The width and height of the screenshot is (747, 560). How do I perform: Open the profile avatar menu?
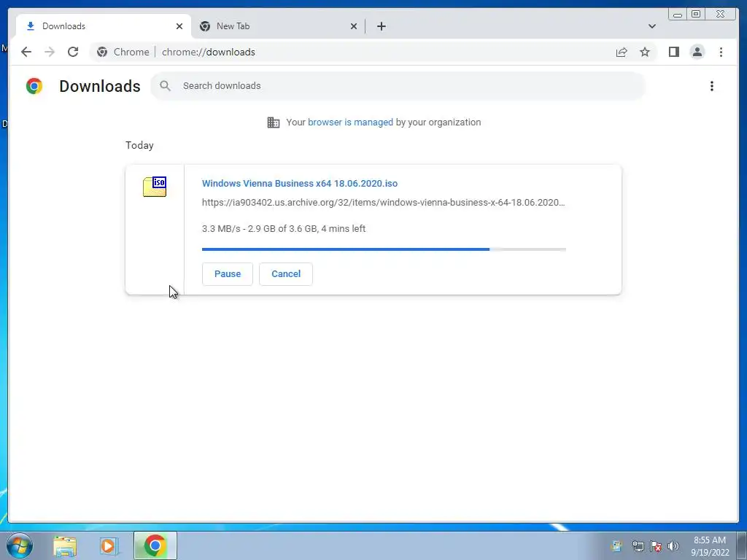697,52
